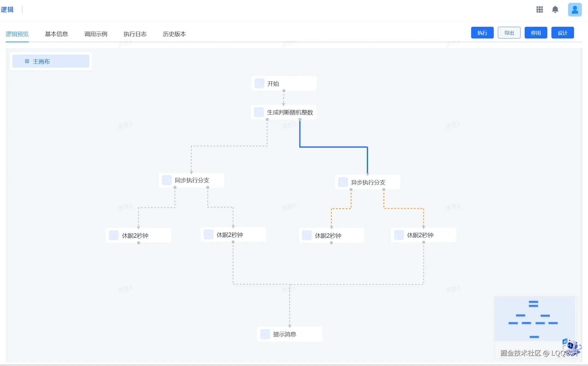Select the 生成判断随机整数 node icon

pos(259,112)
